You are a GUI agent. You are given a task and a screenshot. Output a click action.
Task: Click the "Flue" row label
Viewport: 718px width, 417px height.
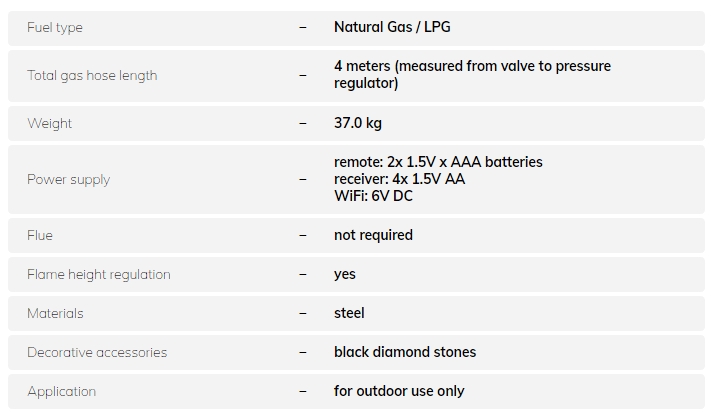[40, 236]
